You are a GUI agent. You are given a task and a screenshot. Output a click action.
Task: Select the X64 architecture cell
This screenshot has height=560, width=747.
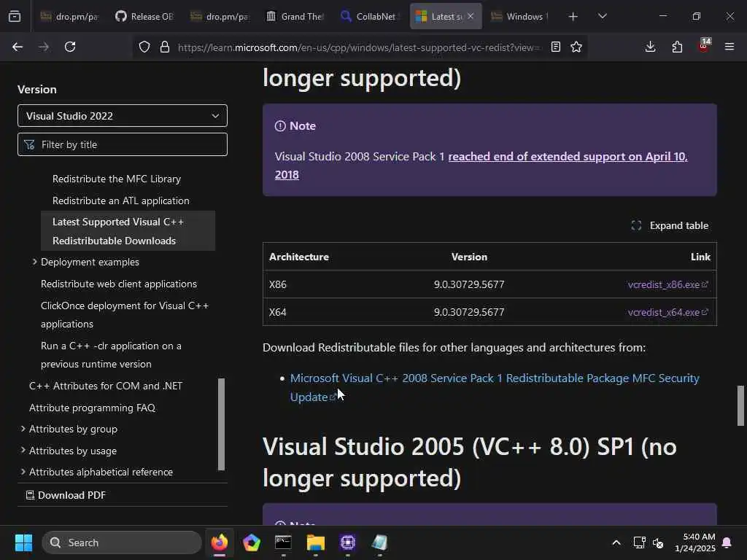point(278,312)
